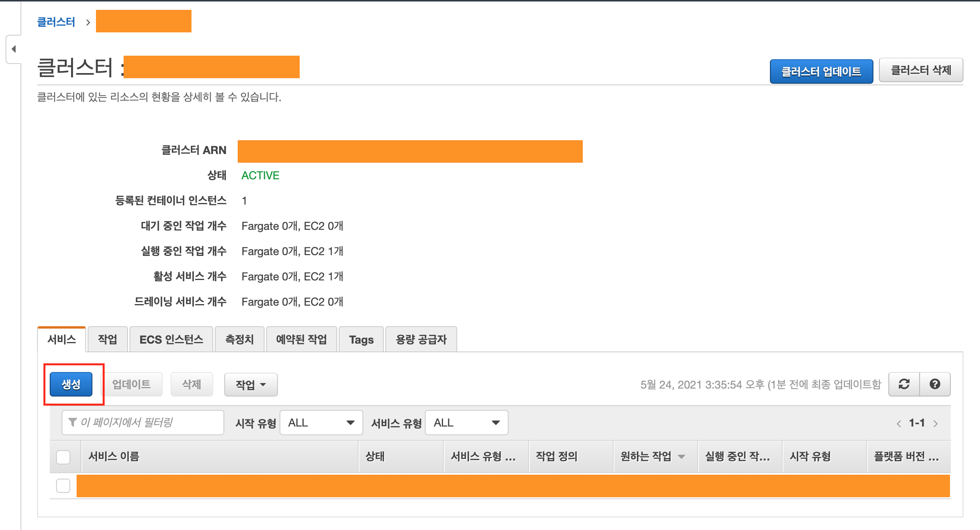The width and height of the screenshot is (980, 530).
Task: Sort by 원하는 작업 column arrow
Action: 681,457
